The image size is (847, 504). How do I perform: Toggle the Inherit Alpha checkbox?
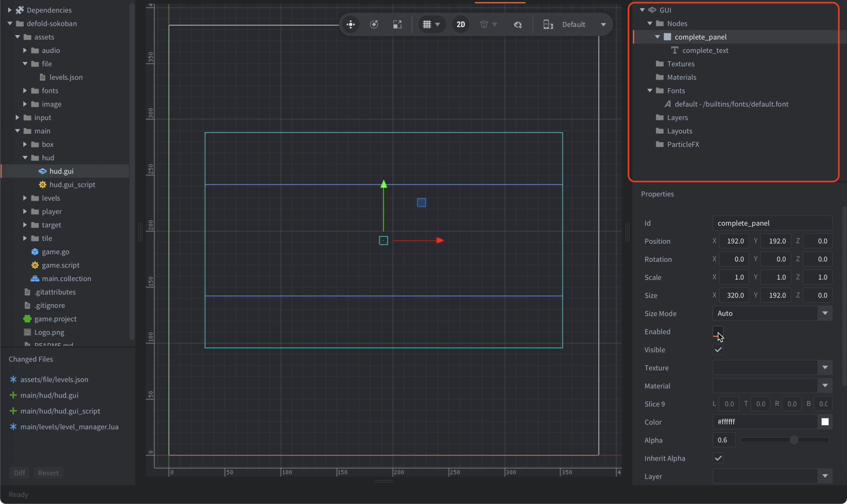[718, 458]
